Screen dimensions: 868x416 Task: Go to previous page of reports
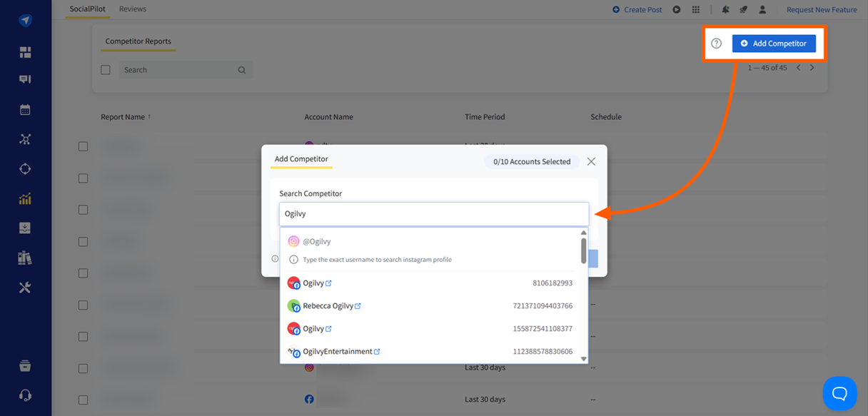[799, 68]
